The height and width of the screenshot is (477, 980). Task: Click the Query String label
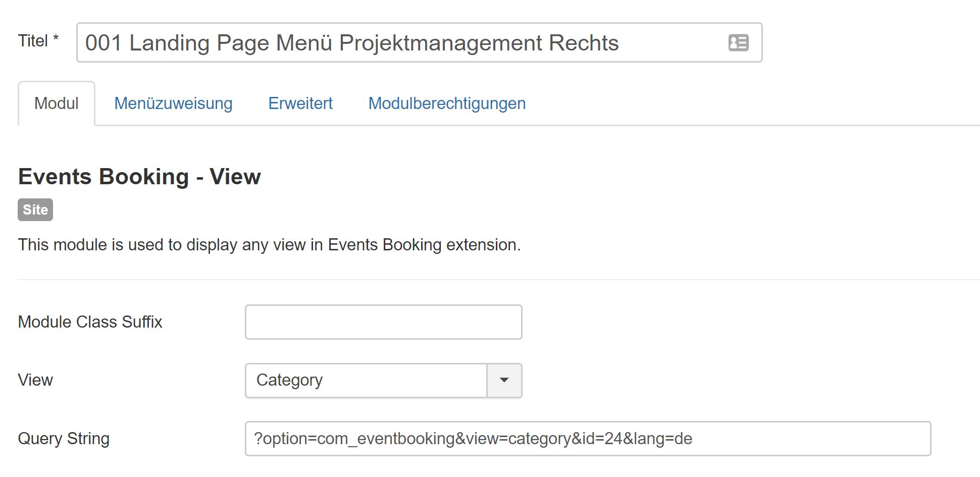tap(64, 439)
